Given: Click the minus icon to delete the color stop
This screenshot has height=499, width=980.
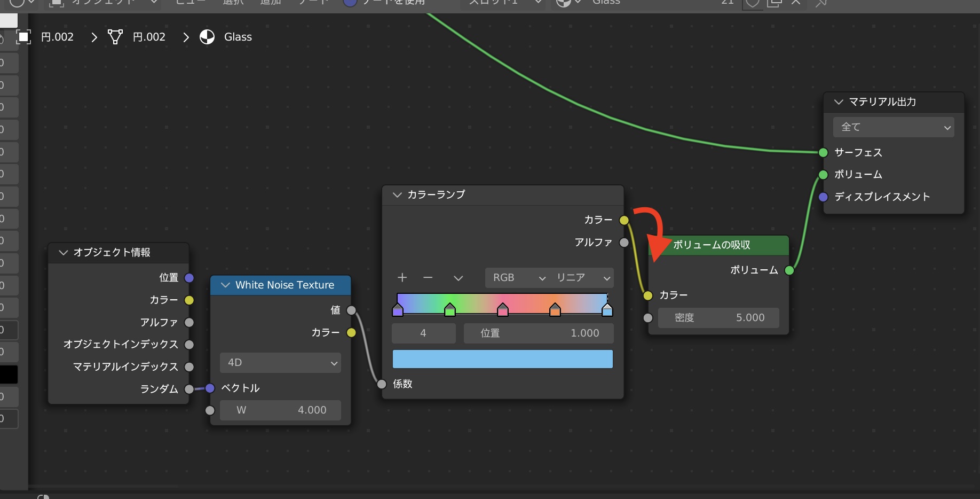Looking at the screenshot, I should click(x=428, y=277).
